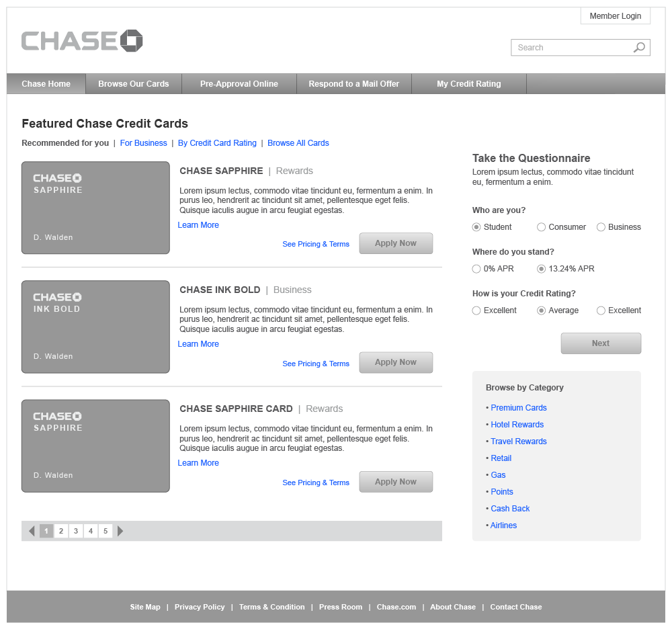Select the Business radio button
The width and height of the screenshot is (672, 629).
[x=601, y=227]
